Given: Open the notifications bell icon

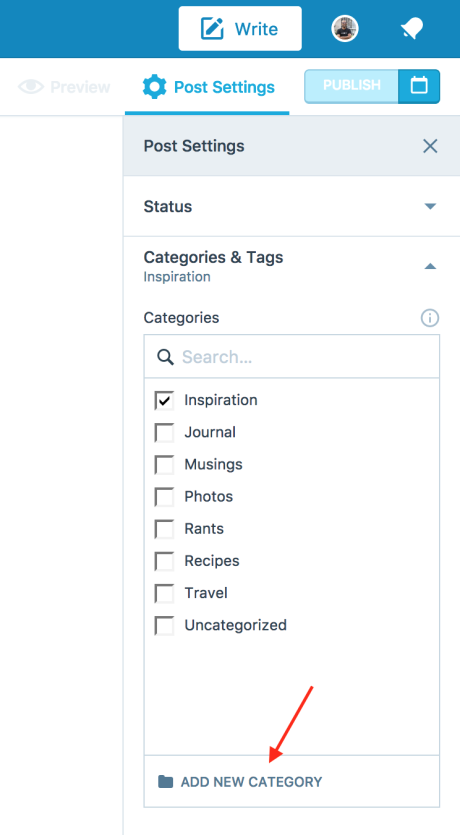Looking at the screenshot, I should pyautogui.click(x=412, y=29).
